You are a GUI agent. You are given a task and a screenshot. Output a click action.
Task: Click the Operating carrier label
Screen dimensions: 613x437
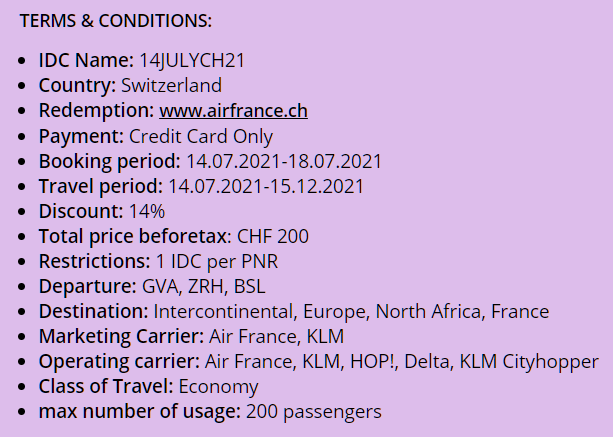tap(119, 362)
